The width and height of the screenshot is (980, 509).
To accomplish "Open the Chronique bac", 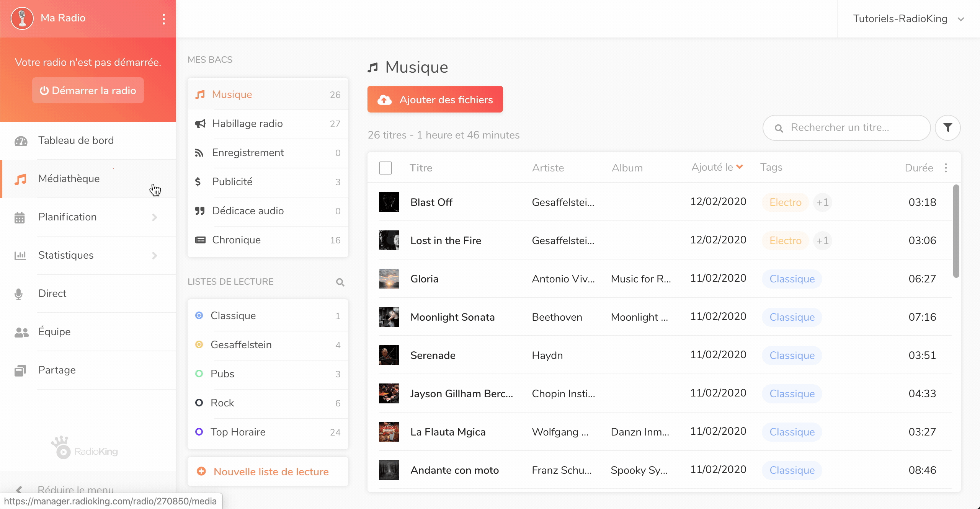I will [x=268, y=240].
